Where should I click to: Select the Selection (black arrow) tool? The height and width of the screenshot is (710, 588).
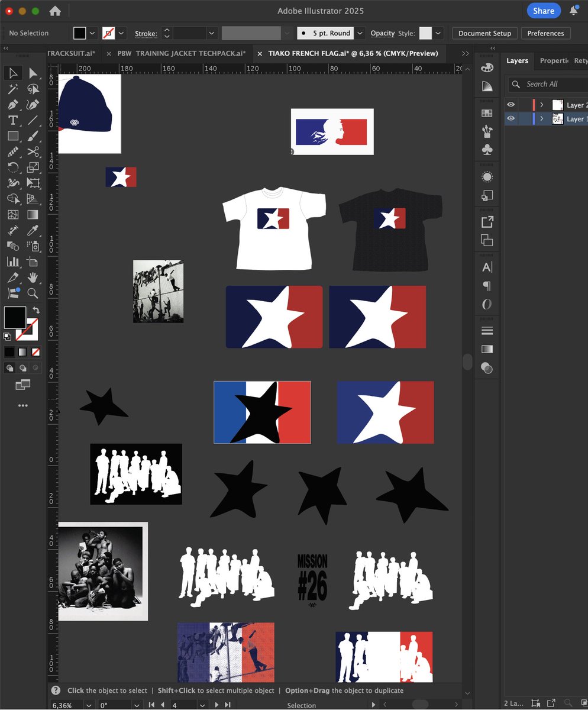point(12,73)
